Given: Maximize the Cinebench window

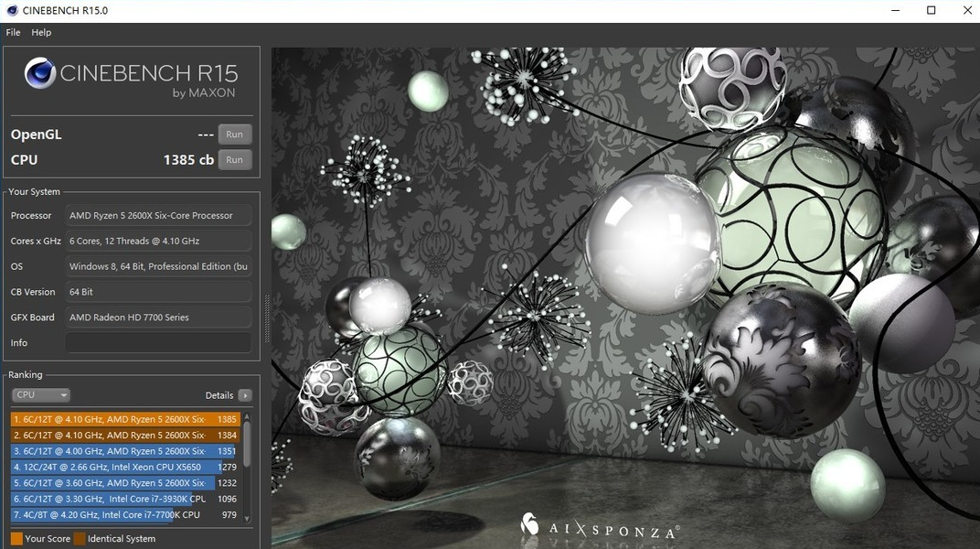Looking at the screenshot, I should pyautogui.click(x=931, y=10).
